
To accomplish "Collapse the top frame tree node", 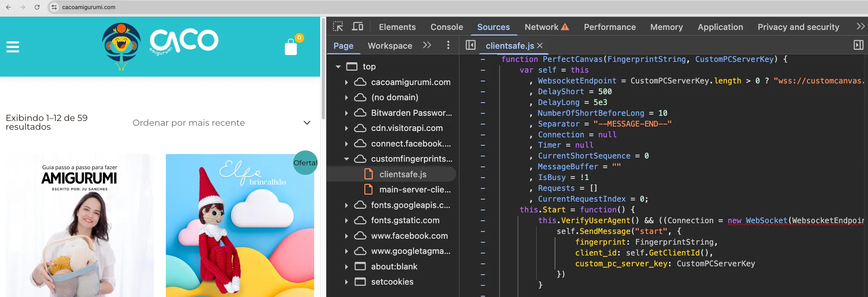I will (338, 67).
